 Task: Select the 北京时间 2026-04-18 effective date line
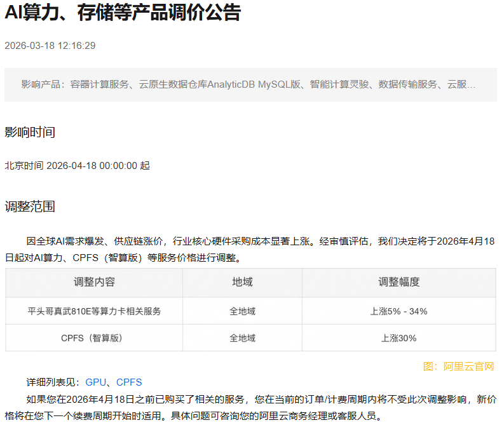click(x=78, y=166)
